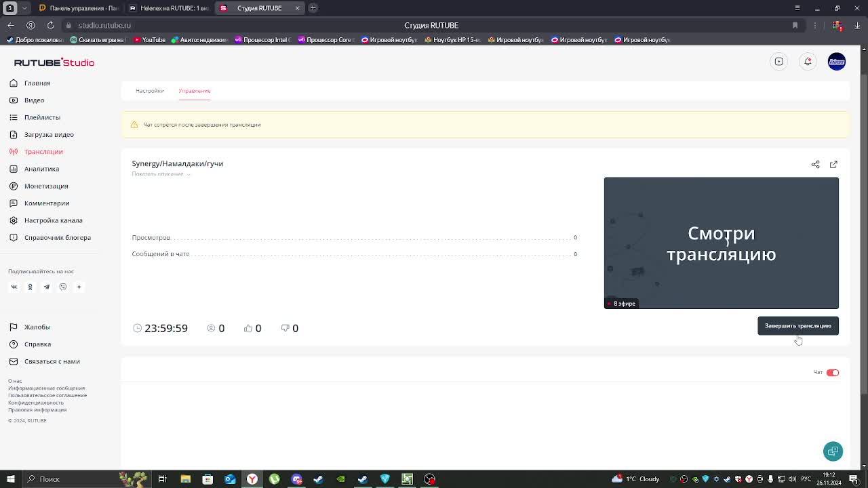
Task: Click the Dzen star social icon
Action: [x=79, y=287]
